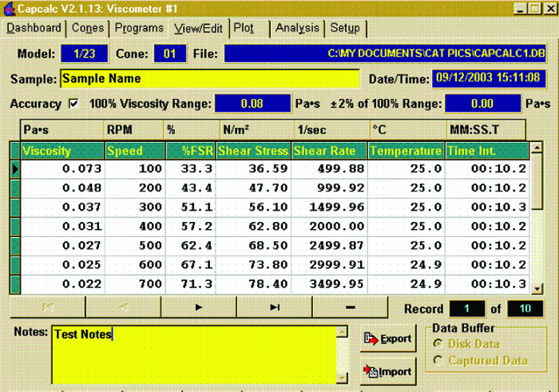
Task: Click the ±2% range value 0.00
Action: [x=482, y=104]
